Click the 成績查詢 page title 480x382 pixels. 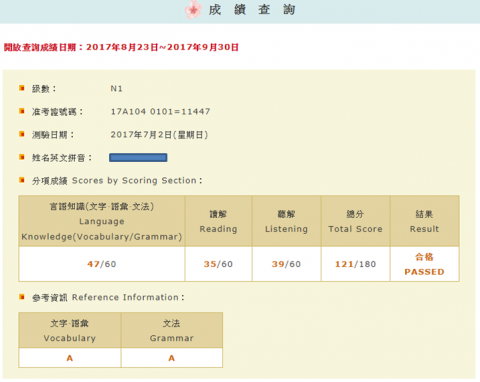(x=252, y=9)
